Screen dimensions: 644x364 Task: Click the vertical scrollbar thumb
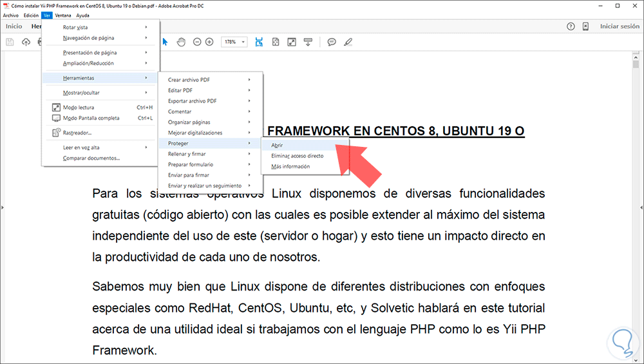[x=636, y=64]
